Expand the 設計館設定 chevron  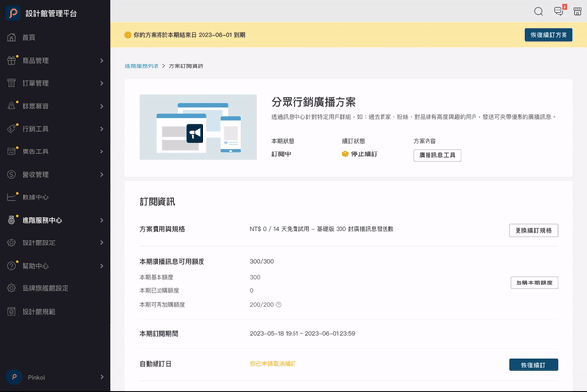(102, 242)
